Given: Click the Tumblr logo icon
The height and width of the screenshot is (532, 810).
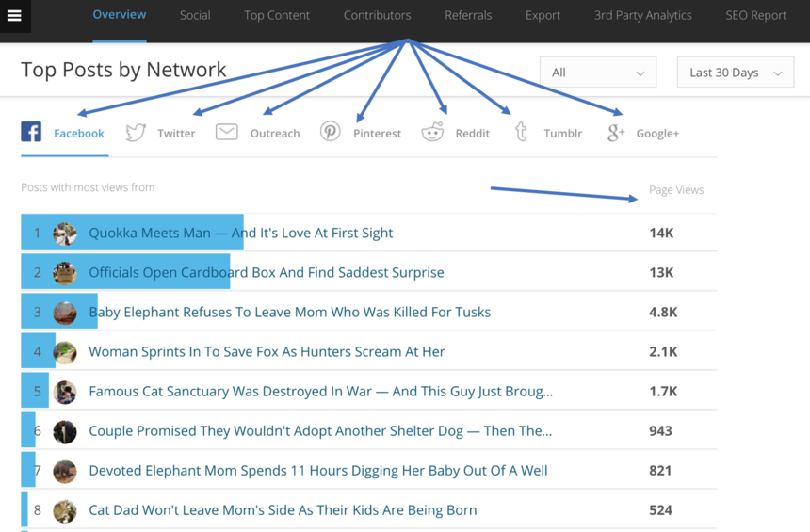Looking at the screenshot, I should click(521, 132).
